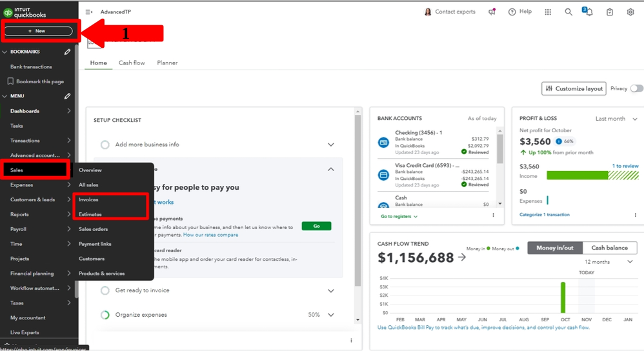Click the green income bar in Profit & Loss
This screenshot has height=351, width=644.
[577, 175]
